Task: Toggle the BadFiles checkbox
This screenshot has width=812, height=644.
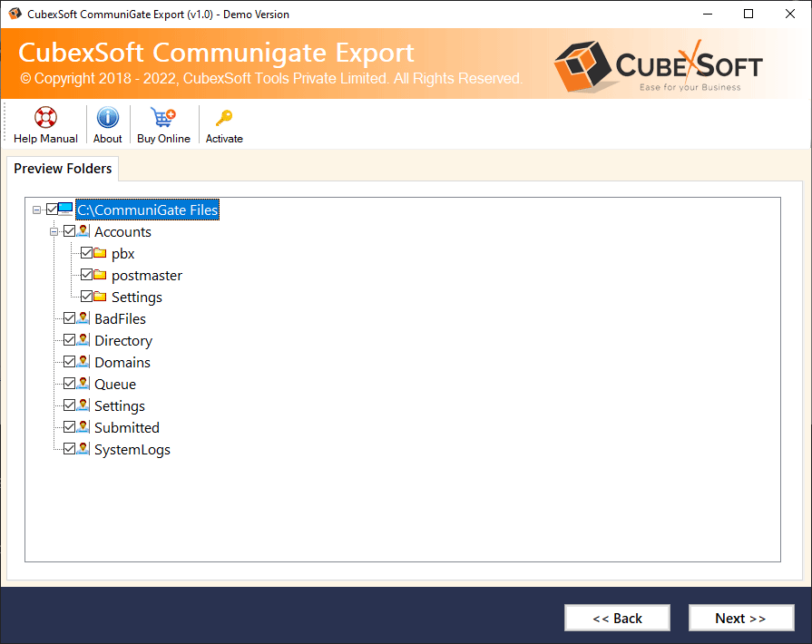Action: pos(69,317)
